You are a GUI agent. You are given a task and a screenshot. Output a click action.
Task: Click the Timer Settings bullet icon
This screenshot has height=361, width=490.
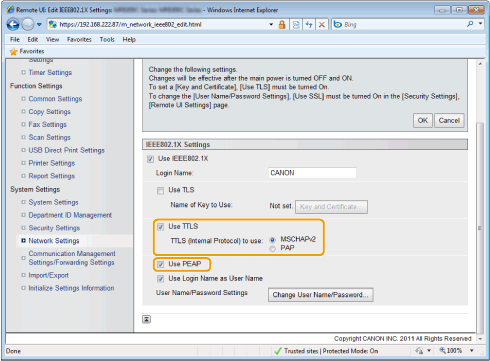click(x=23, y=72)
